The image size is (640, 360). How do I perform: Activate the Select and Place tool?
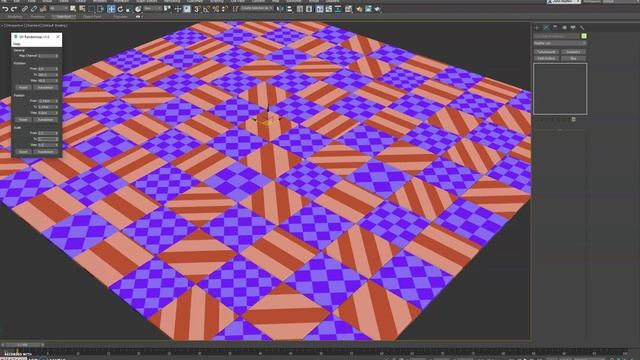138,9
